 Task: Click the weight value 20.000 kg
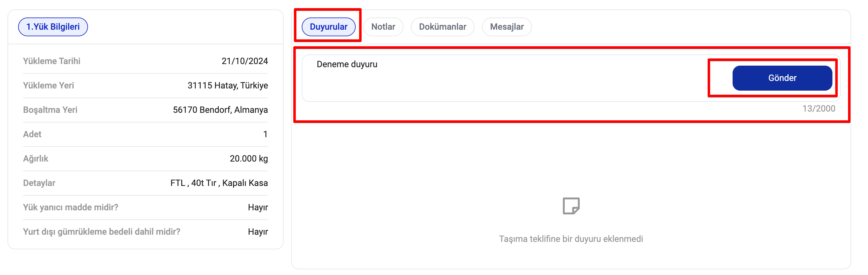point(248,158)
